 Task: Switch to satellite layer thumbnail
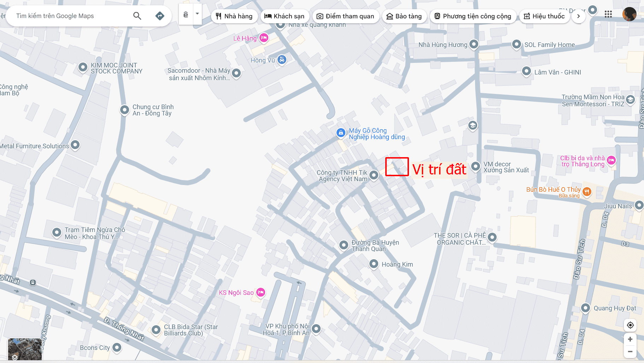[x=25, y=349]
